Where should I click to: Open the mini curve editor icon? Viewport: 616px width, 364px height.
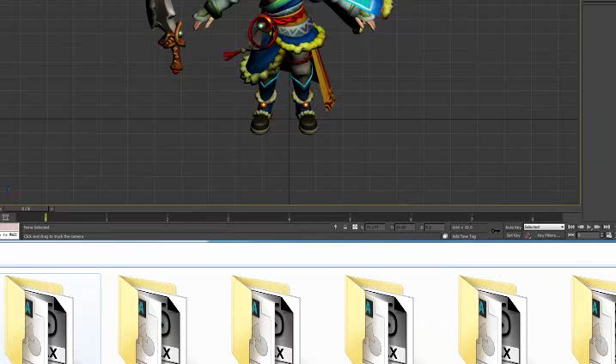(x=5, y=217)
